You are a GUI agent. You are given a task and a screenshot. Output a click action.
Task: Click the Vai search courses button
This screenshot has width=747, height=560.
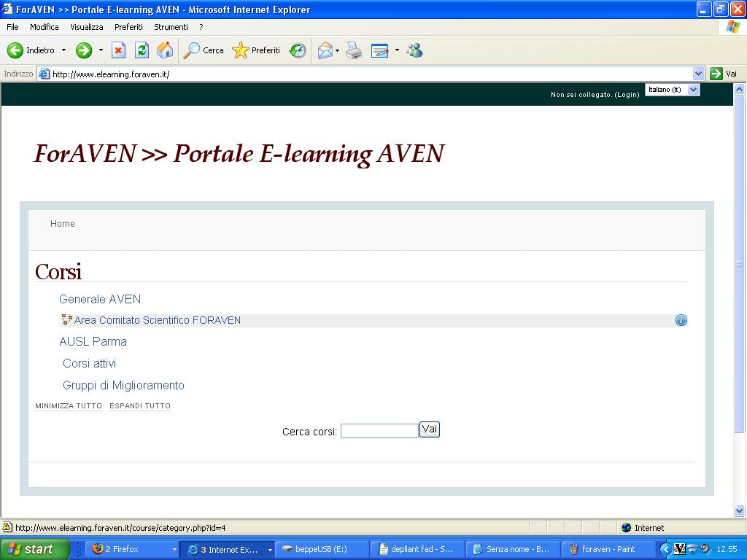[429, 429]
